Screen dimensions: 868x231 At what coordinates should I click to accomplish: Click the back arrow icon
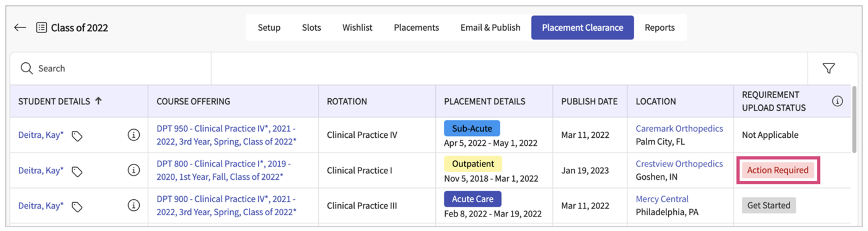coord(20,28)
